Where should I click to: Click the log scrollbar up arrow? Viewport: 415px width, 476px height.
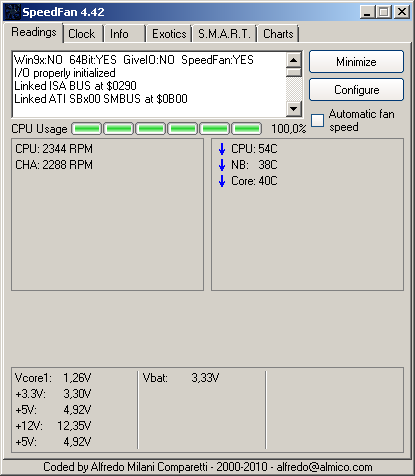[294, 60]
